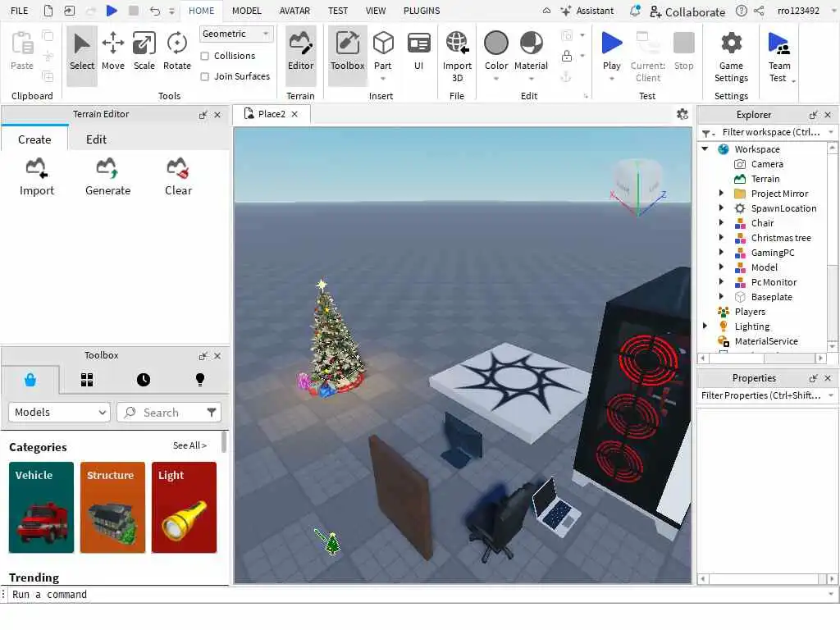Open the AVATAR ribbon tab
This screenshot has width=840, height=630.
pyautogui.click(x=294, y=11)
